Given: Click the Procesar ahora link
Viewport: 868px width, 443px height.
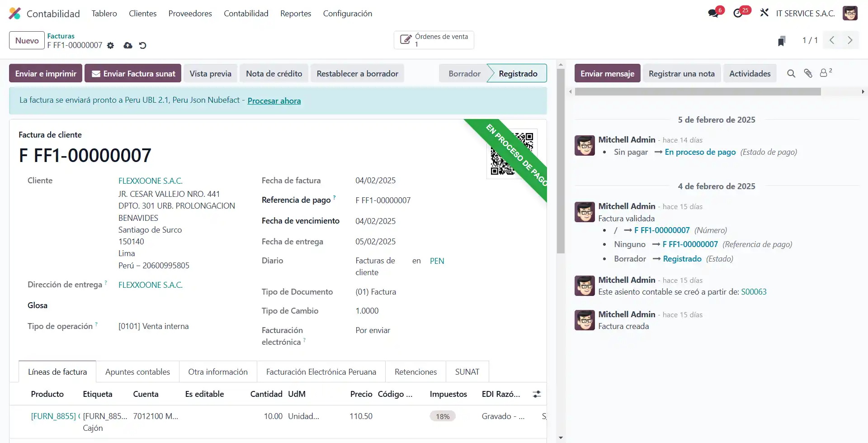Looking at the screenshot, I should 274,101.
